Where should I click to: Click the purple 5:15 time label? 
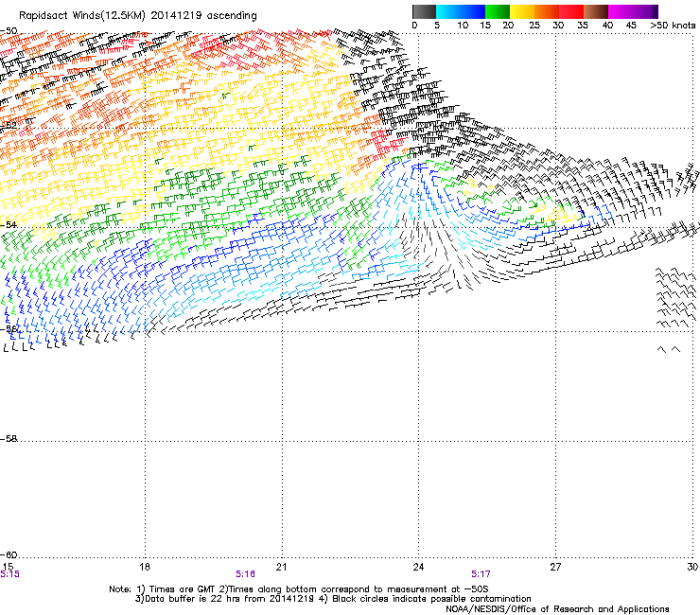pos(9,574)
